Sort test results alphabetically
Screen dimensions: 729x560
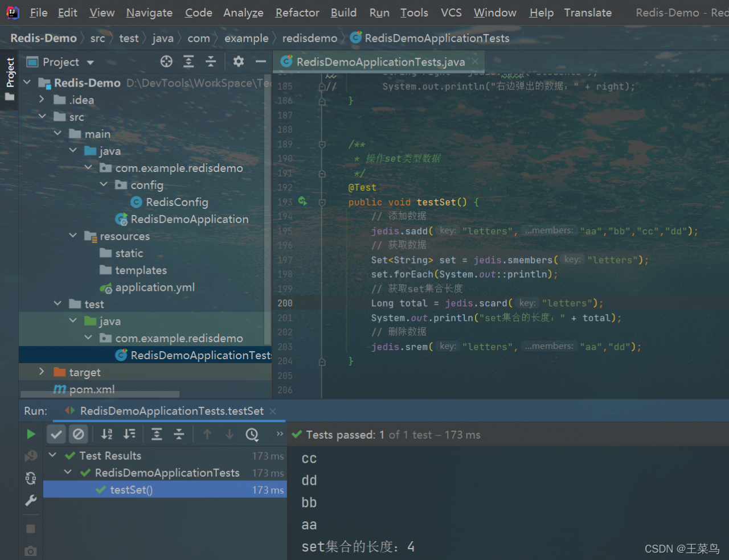coord(107,434)
